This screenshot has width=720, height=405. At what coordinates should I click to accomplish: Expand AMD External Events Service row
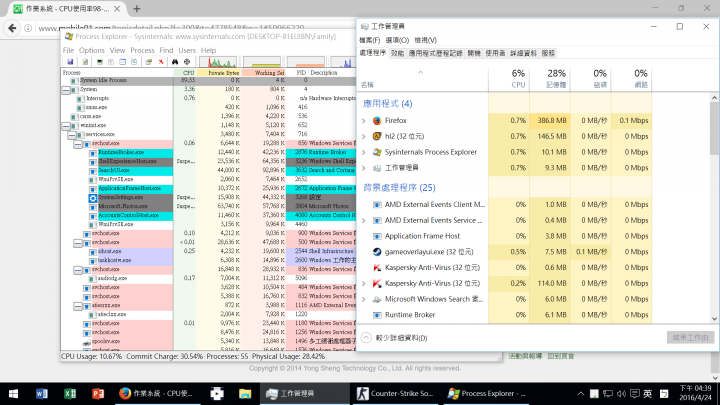[364, 220]
